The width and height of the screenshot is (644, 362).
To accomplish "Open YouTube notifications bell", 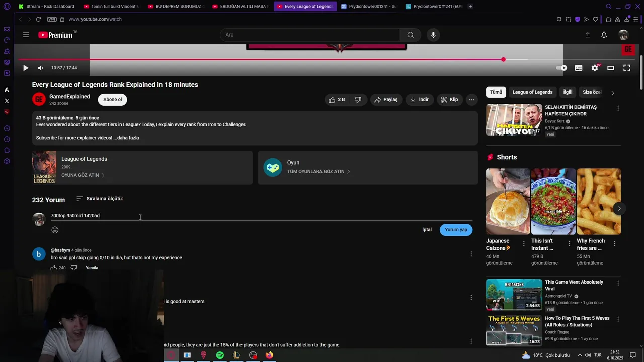I will coord(604,35).
